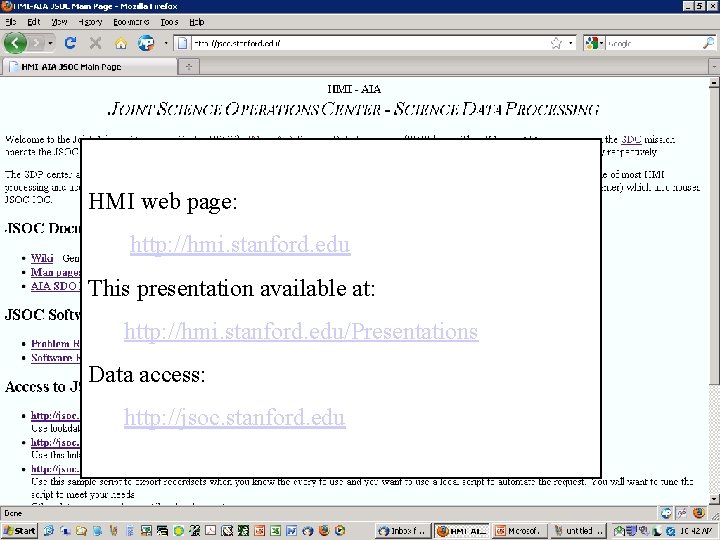The width and height of the screenshot is (720, 540).
Task: Launch Firefox from Quick Launch
Action: (x=324, y=531)
